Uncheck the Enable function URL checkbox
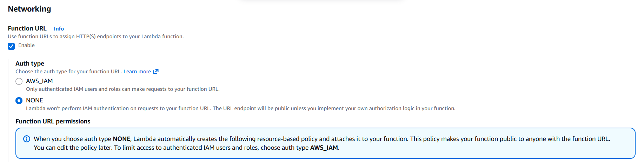 pyautogui.click(x=11, y=46)
